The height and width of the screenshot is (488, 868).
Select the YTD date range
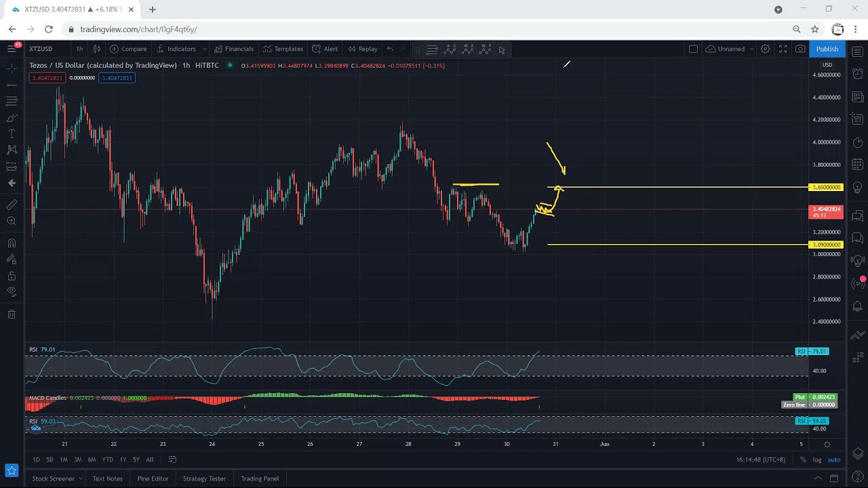point(107,460)
